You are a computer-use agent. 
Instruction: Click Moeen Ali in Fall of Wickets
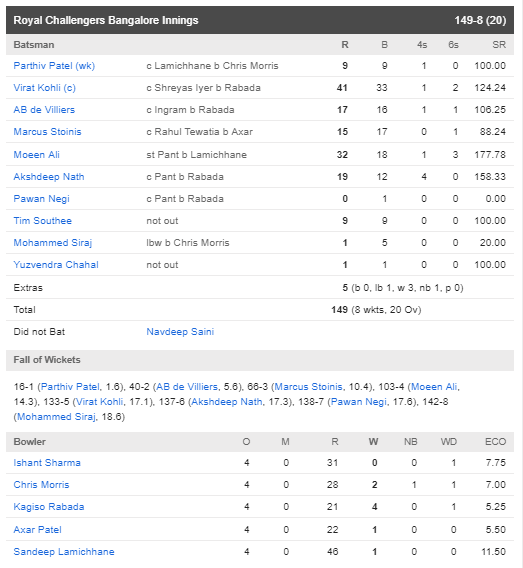point(434,387)
